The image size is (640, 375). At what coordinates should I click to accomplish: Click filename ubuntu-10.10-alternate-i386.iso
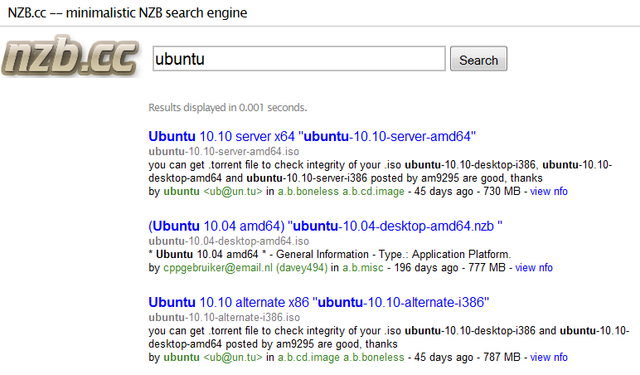pos(224,317)
